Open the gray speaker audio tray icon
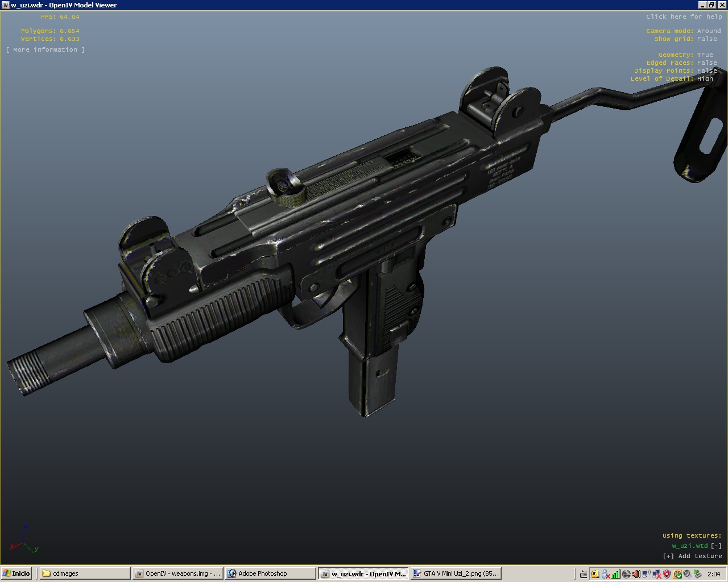The image size is (728, 582). 687,574
